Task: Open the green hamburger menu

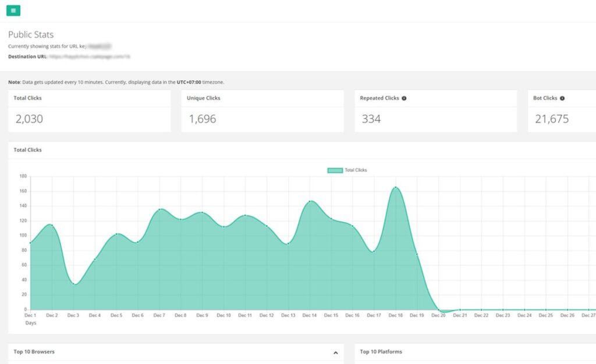Action: click(13, 10)
